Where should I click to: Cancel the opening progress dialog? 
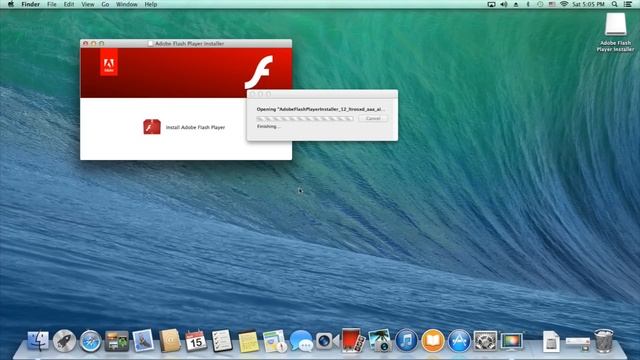click(373, 118)
